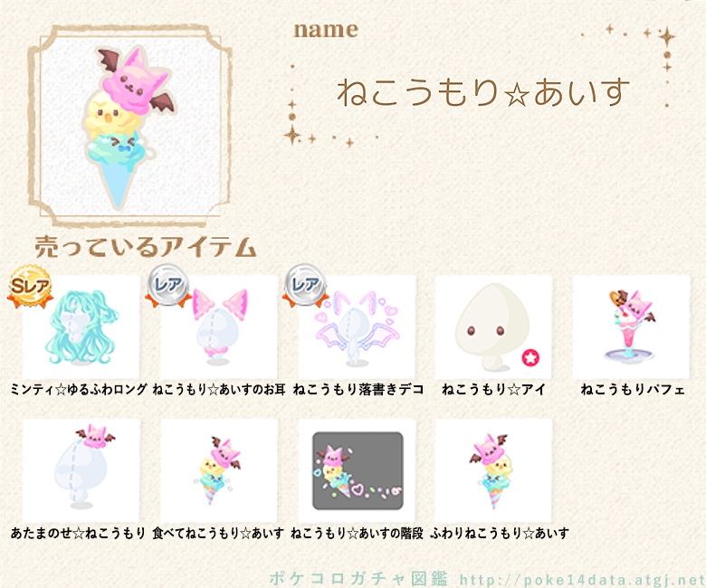706x588 pixels.
Task: Select the gray ice cream stairs background item
Action: coord(357,470)
